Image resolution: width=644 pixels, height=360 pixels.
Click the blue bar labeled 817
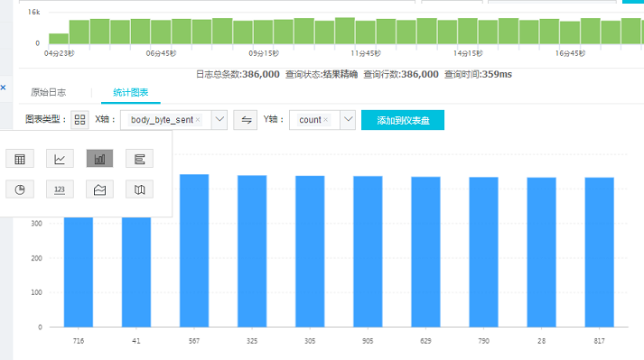coord(600,253)
